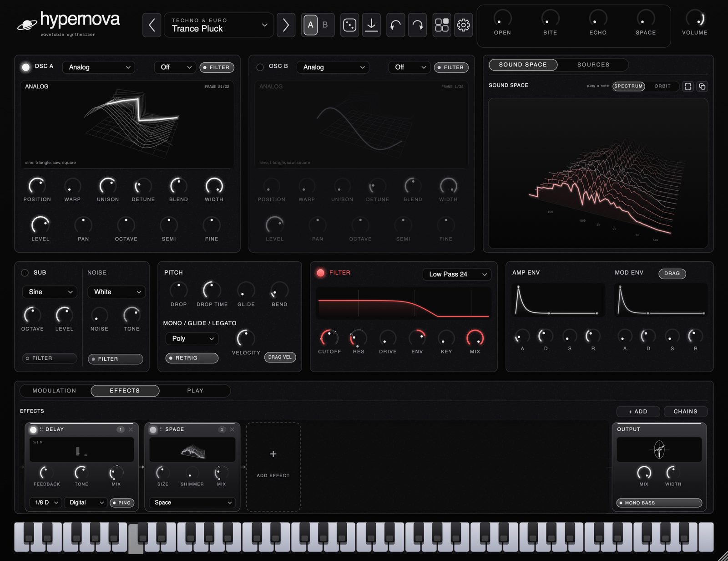Switch to the SOURCES tab
The width and height of the screenshot is (728, 561).
593,65
